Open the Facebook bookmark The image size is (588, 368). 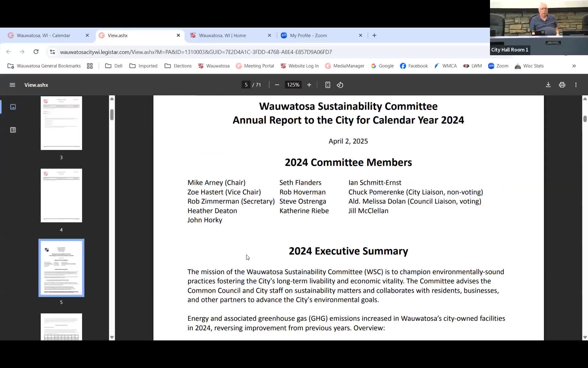point(414,66)
